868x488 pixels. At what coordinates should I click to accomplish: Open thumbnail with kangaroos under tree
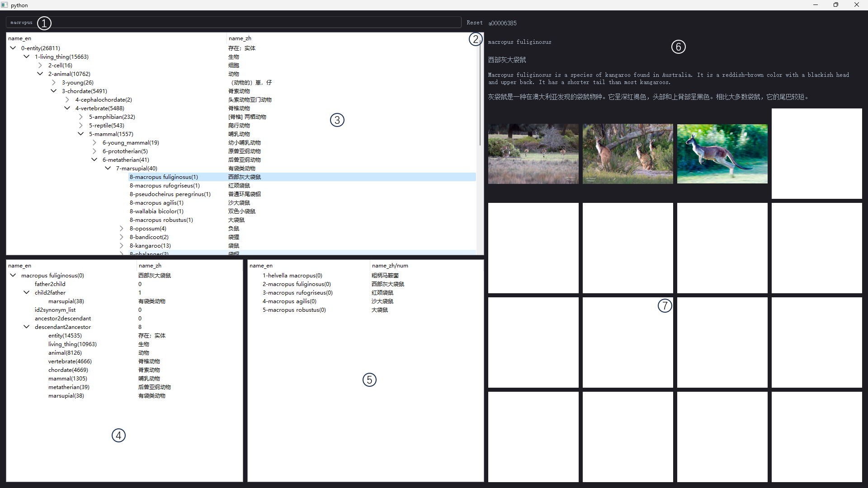(627, 154)
